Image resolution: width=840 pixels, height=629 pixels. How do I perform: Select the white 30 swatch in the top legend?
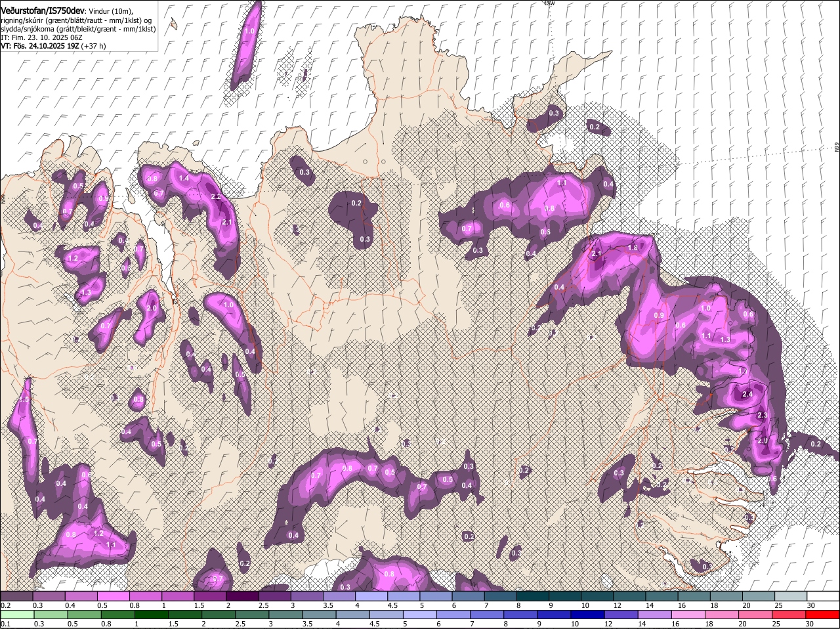click(823, 596)
